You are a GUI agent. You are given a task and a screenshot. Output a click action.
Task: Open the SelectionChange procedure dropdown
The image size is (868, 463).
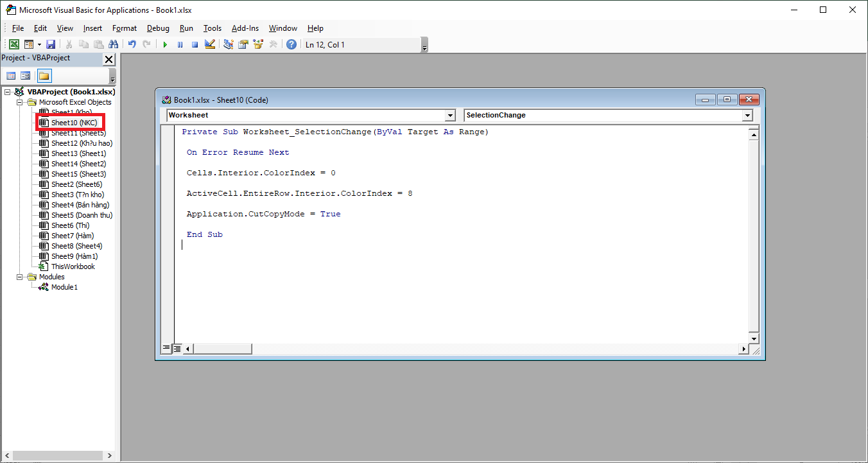click(747, 116)
